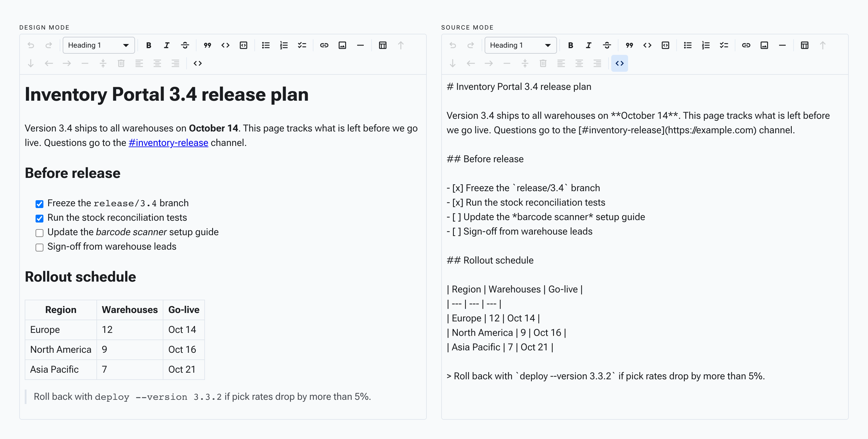Insert bullet list in Design Mode toolbar
This screenshot has width=868, height=439.
(x=266, y=45)
